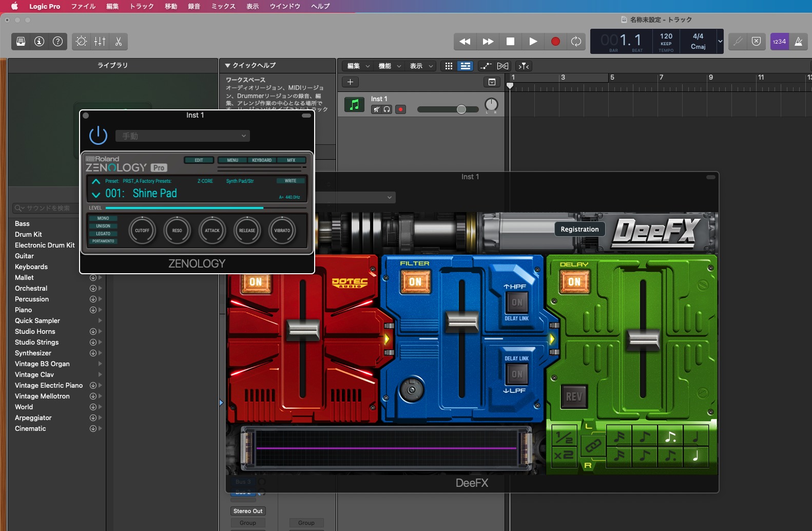Click the fast-forward transport button
This screenshot has width=812, height=531.
[488, 42]
